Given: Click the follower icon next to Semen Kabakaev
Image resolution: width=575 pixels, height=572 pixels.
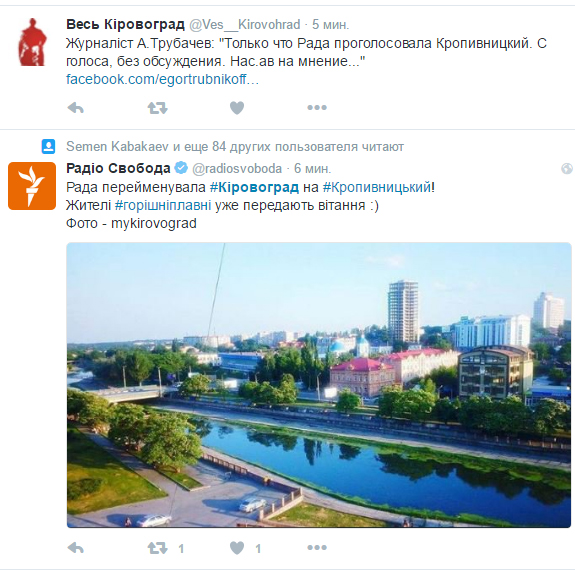Looking at the screenshot, I should coord(48,146).
